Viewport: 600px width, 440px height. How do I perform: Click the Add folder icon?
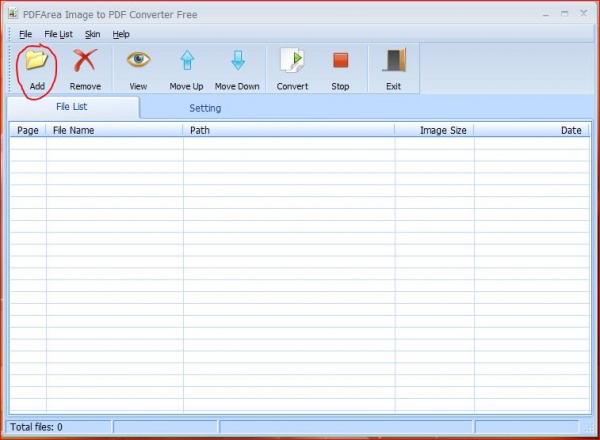click(37, 60)
